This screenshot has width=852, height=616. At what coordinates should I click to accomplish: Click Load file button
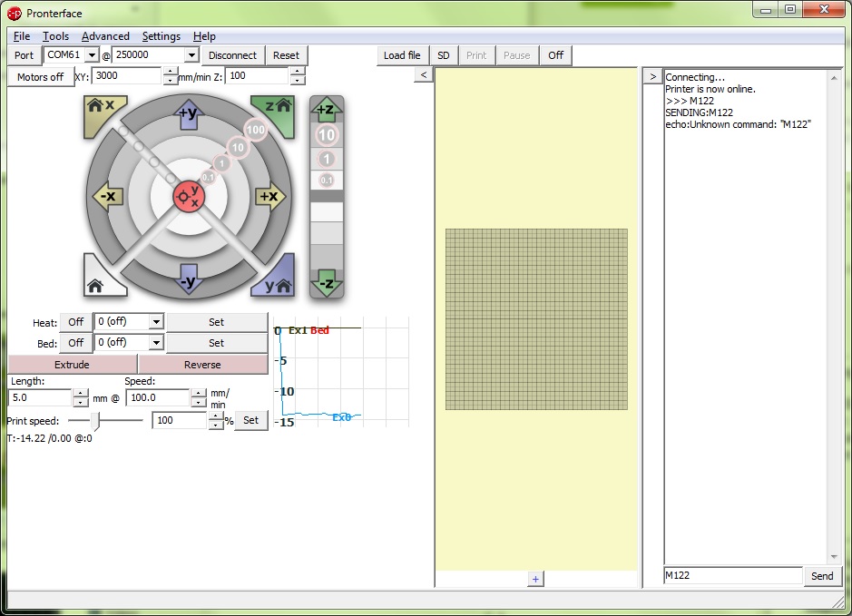coord(402,55)
